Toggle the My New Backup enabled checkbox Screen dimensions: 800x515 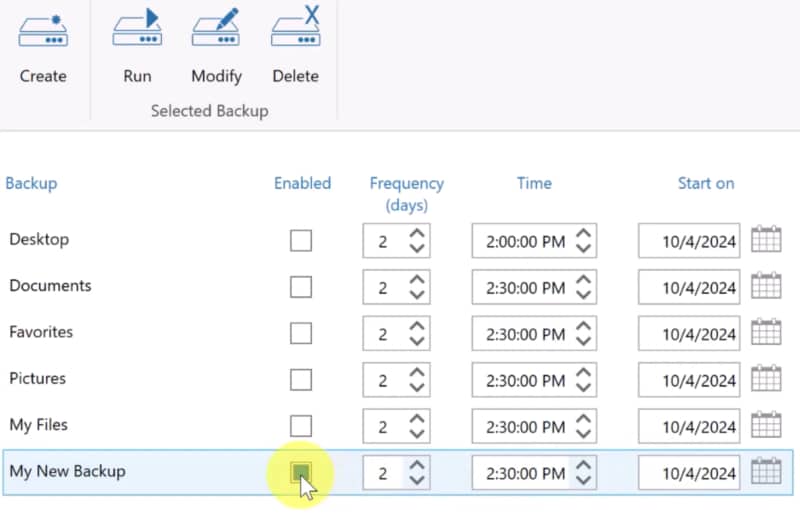tap(300, 472)
